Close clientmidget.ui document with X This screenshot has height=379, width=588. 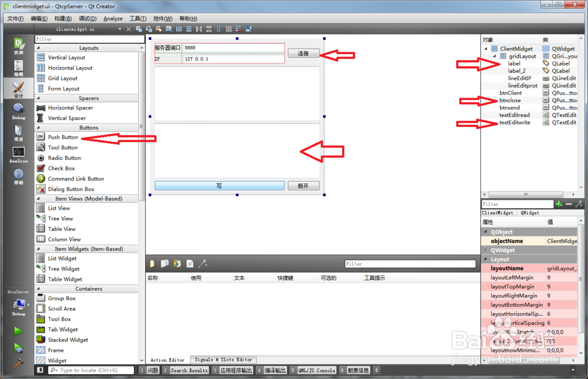128,29
